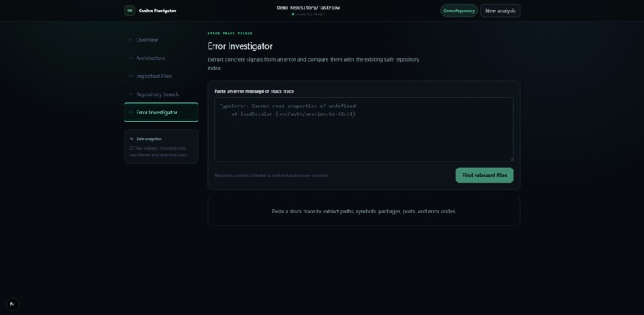Screen dimensions: 644x315
Task: Open Important Files in the sidebar
Action: pos(161,76)
